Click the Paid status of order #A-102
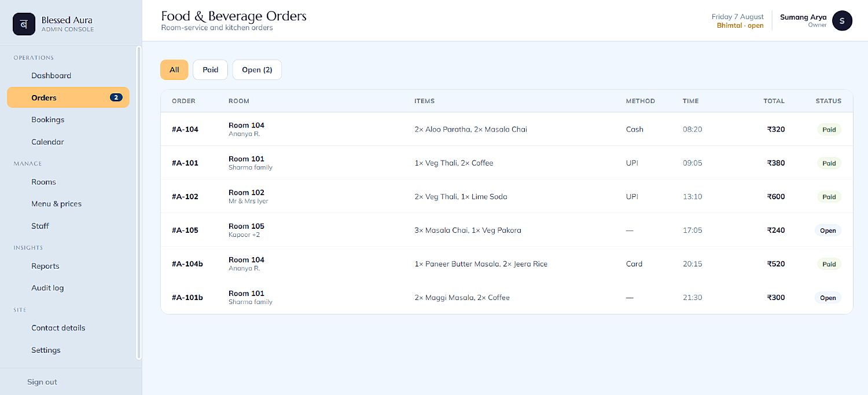Image resolution: width=868 pixels, height=395 pixels. (x=829, y=197)
